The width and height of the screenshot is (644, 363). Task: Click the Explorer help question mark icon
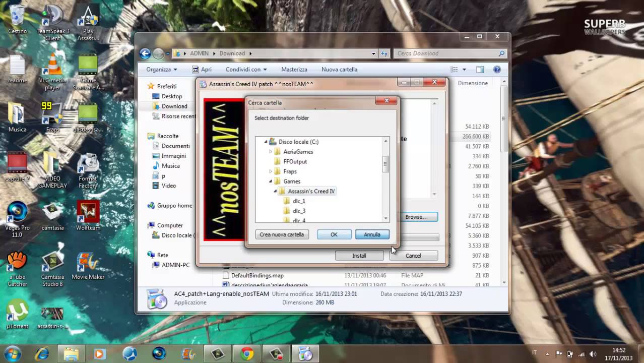point(497,70)
